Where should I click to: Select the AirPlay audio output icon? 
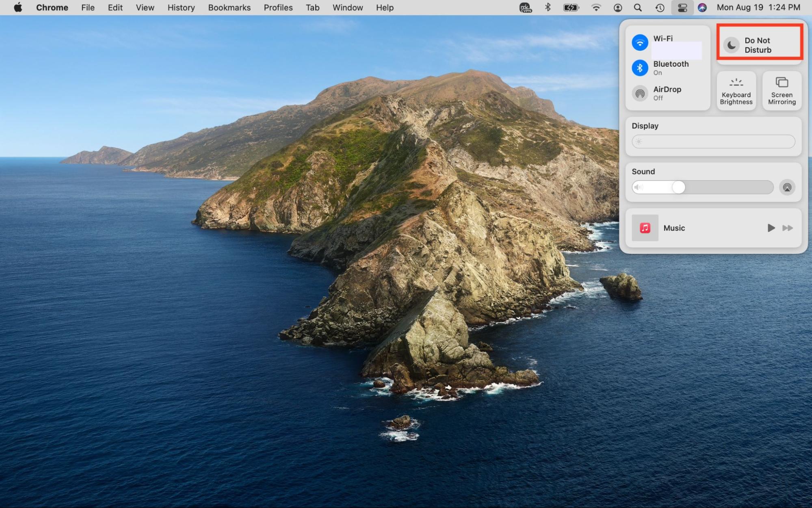[x=787, y=187]
